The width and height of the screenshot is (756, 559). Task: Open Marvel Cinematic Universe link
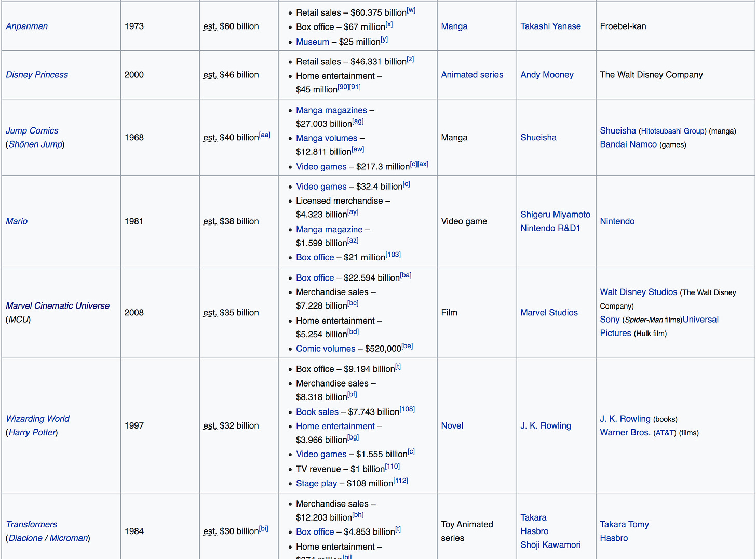point(58,305)
